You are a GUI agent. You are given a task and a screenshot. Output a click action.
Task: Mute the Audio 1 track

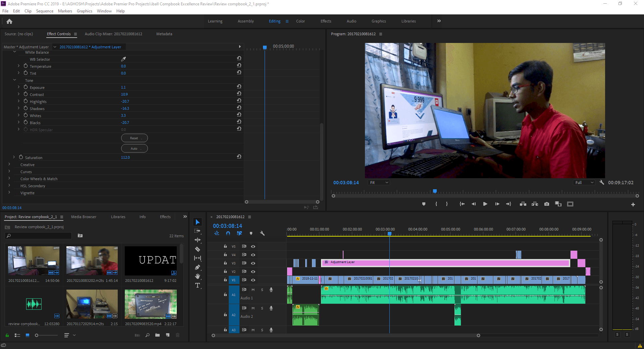(x=253, y=290)
